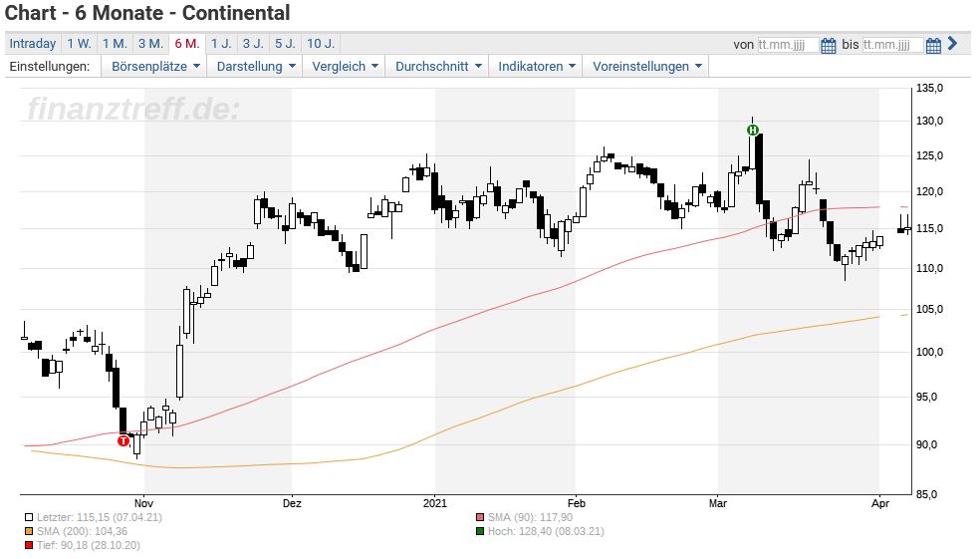Screen dimensions: 980x559
Task: Switch to the 3 M. period tab
Action: tap(150, 43)
